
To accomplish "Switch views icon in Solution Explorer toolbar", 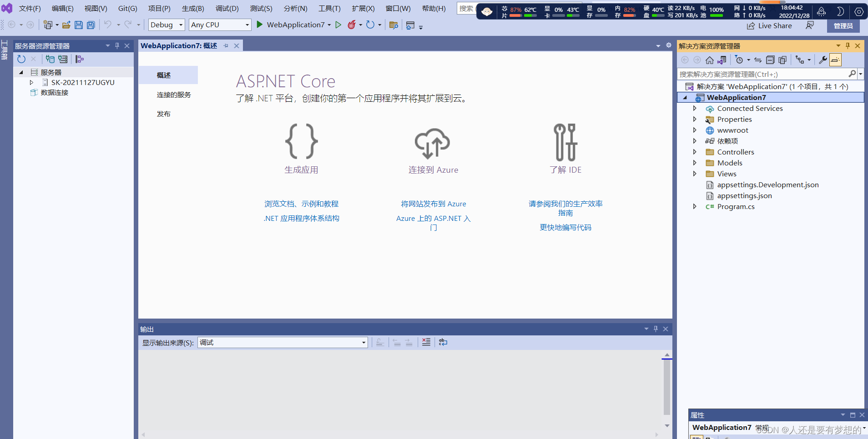I will tap(722, 60).
